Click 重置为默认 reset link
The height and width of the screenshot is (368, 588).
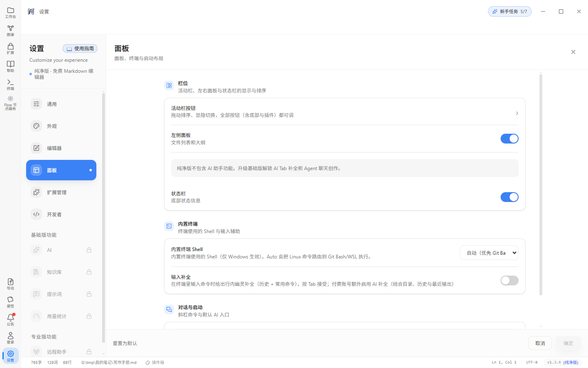point(125,343)
